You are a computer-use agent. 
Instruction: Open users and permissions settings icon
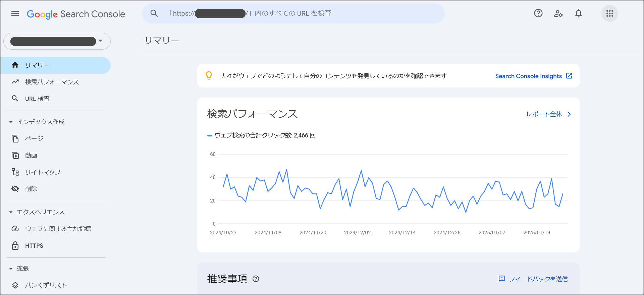[x=558, y=13]
